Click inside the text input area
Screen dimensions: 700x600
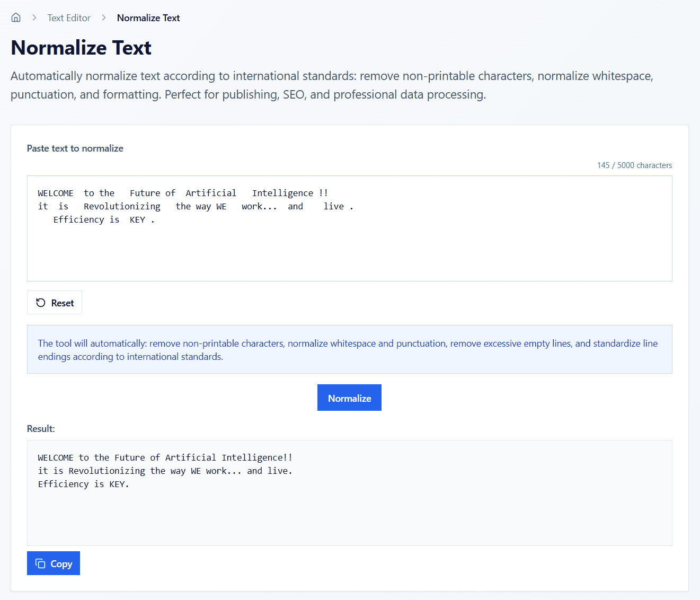click(349, 228)
